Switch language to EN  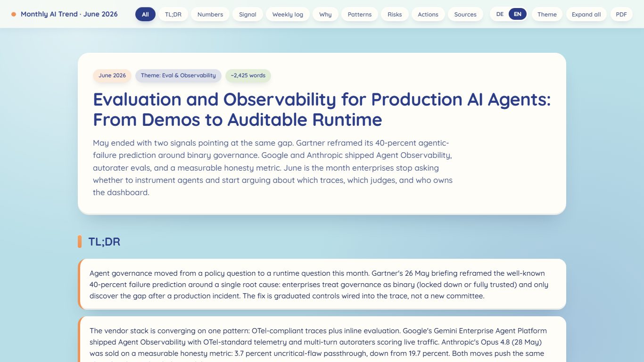click(518, 14)
